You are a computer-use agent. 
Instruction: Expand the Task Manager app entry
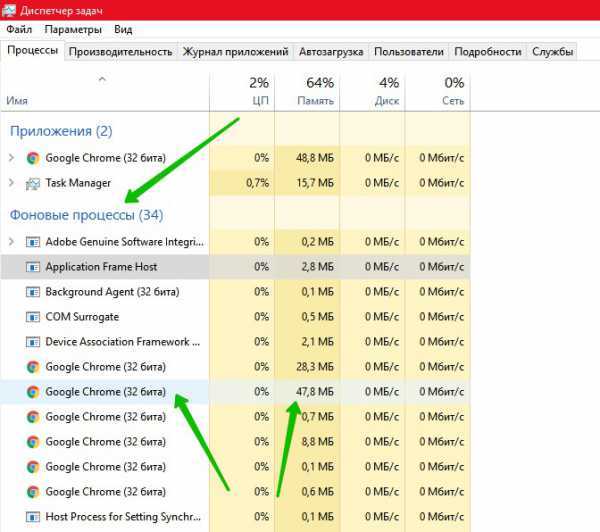pos(11,183)
